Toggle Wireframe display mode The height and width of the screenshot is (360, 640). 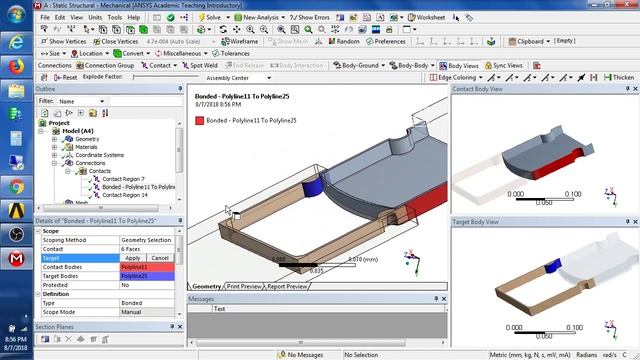[x=240, y=42]
